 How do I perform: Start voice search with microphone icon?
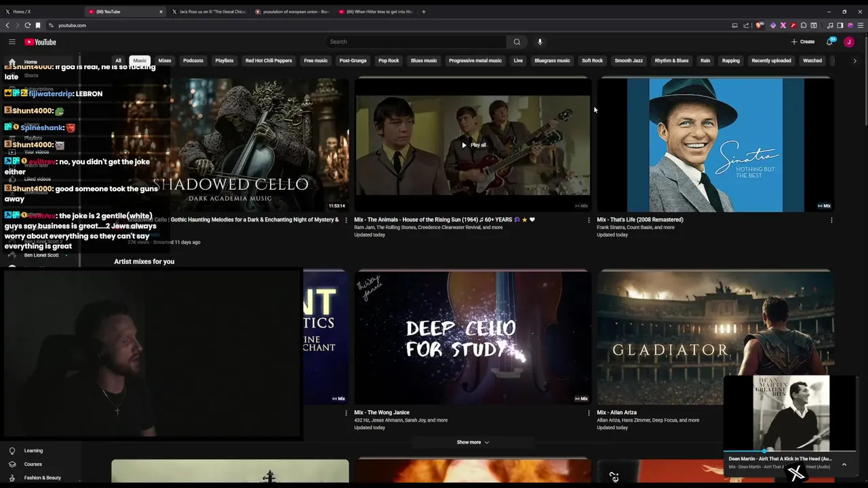[540, 42]
